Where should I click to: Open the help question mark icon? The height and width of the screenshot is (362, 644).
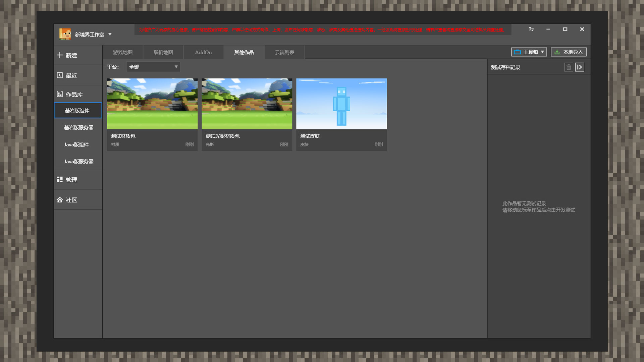click(531, 29)
